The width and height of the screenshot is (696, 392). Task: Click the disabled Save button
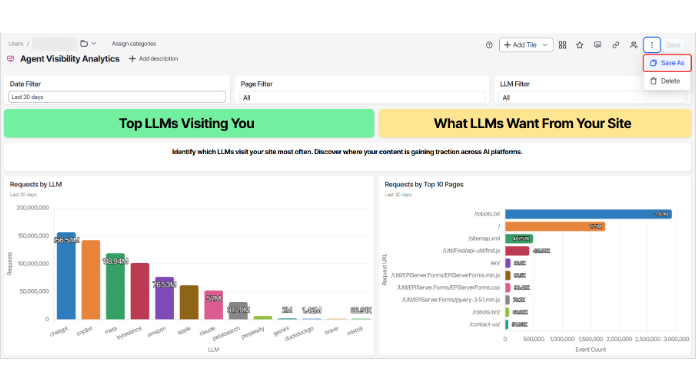tap(673, 45)
